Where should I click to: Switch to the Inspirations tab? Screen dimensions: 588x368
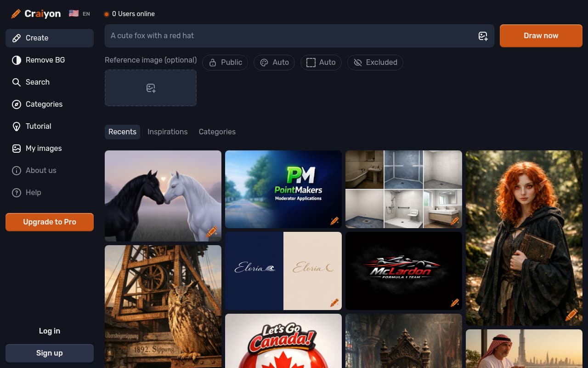(167, 132)
